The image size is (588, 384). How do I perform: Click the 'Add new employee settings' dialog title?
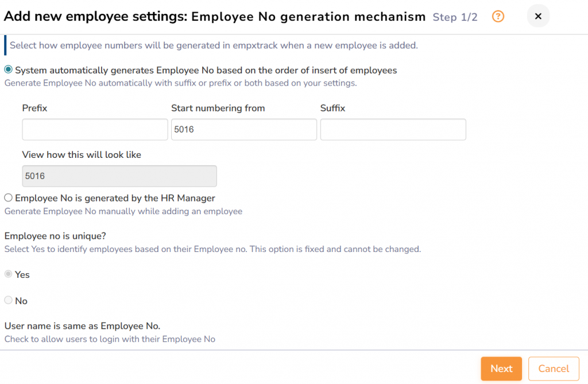pos(214,17)
